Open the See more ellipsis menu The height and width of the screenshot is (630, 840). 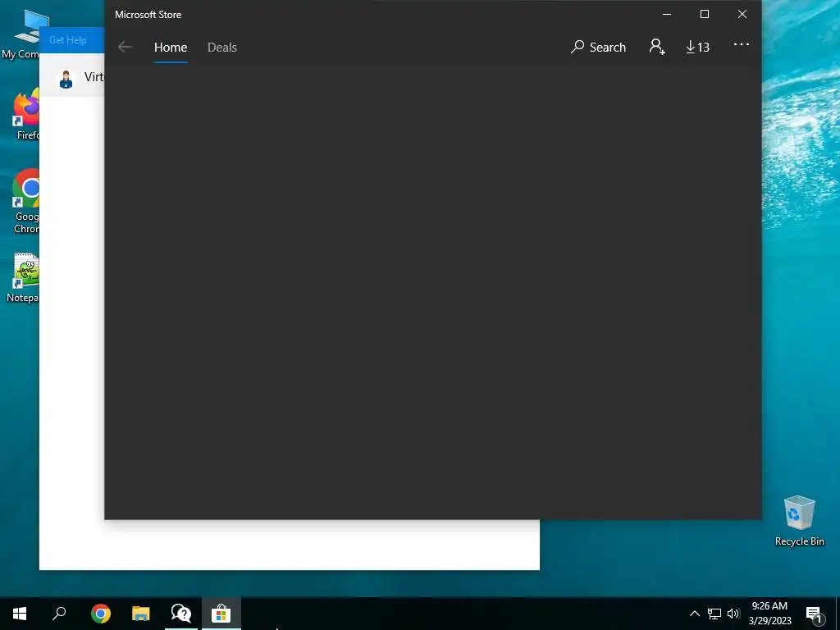741,44
